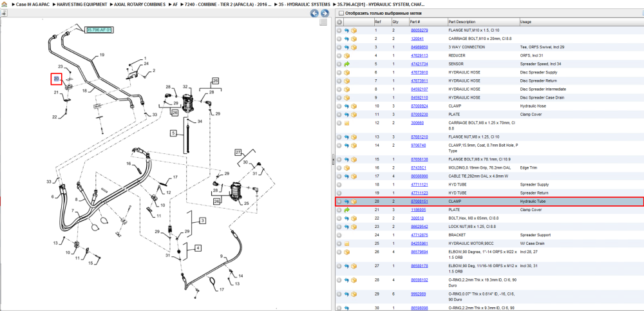Click the yellow note icon for HYDRAULIC MOTOR row
The width and height of the screenshot is (644, 311).
point(346,243)
